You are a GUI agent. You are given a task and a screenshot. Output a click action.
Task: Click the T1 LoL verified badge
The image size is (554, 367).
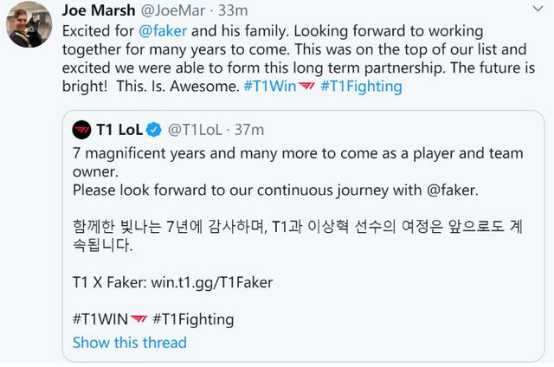pyautogui.click(x=154, y=130)
